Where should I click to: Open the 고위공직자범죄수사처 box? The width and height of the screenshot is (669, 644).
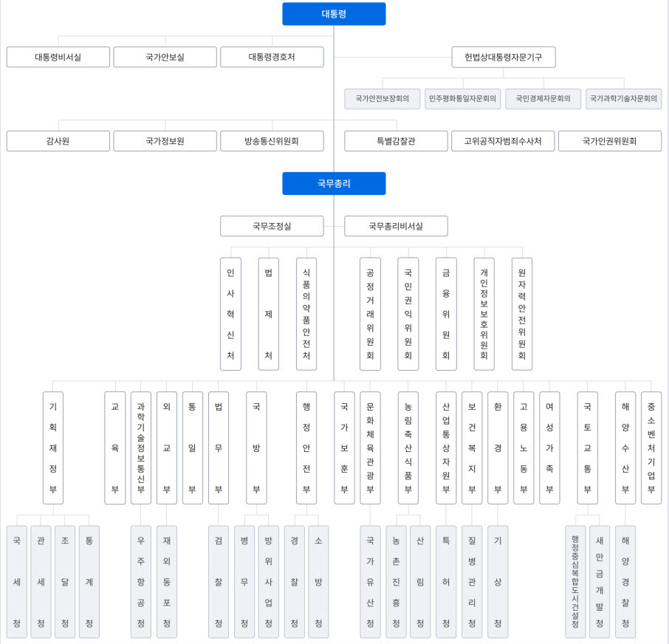tap(503, 141)
